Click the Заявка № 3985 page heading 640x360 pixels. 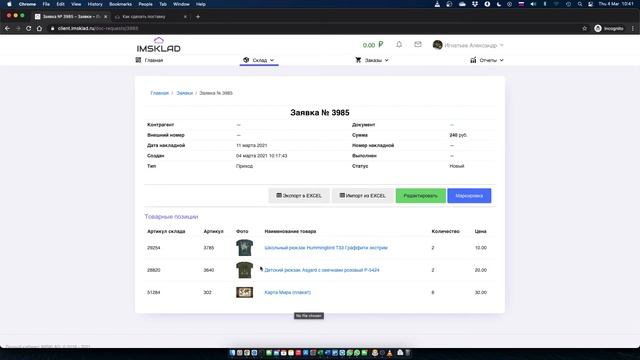tap(320, 113)
